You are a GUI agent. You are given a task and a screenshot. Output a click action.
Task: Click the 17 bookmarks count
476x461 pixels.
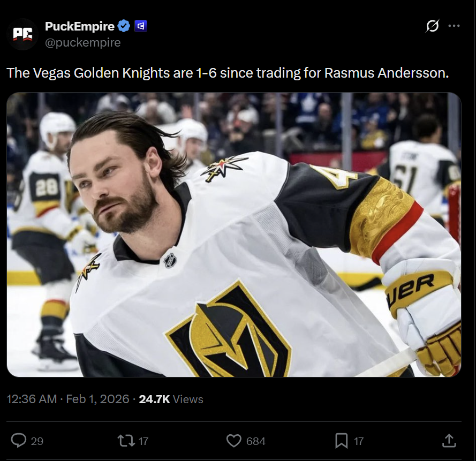coord(359,441)
